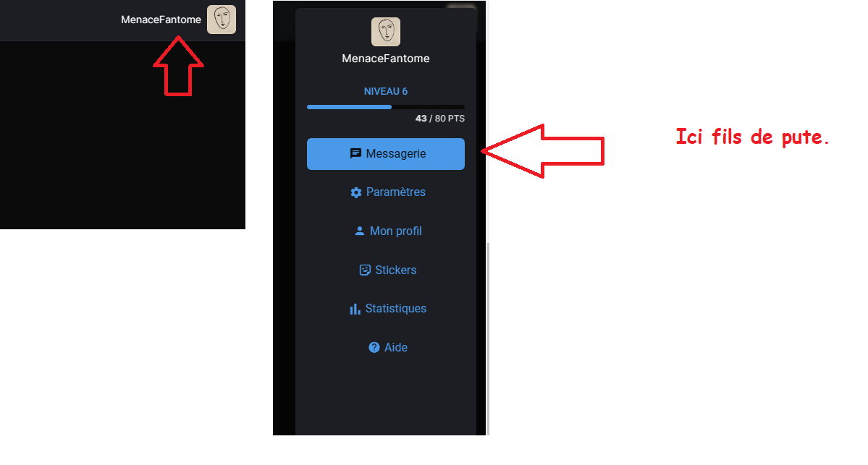The width and height of the screenshot is (868, 465).
Task: Click the NIVEAU 6 level label
Action: (x=386, y=91)
